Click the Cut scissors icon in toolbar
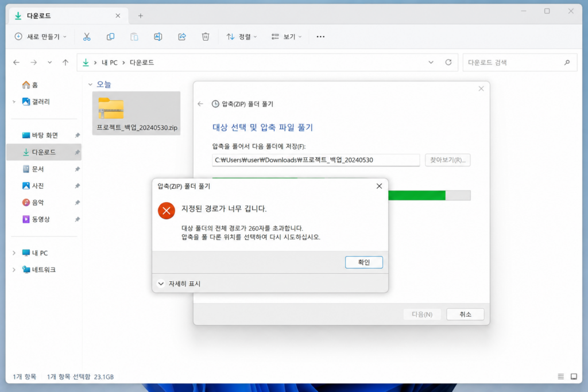Image resolution: width=588 pixels, height=392 pixels. click(x=87, y=37)
